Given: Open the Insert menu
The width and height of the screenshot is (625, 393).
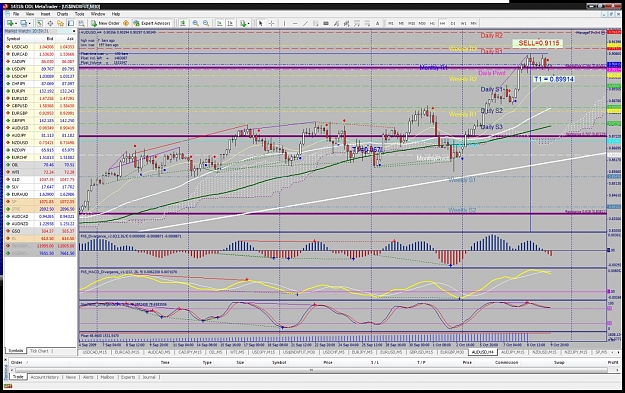Looking at the screenshot, I should (x=45, y=14).
